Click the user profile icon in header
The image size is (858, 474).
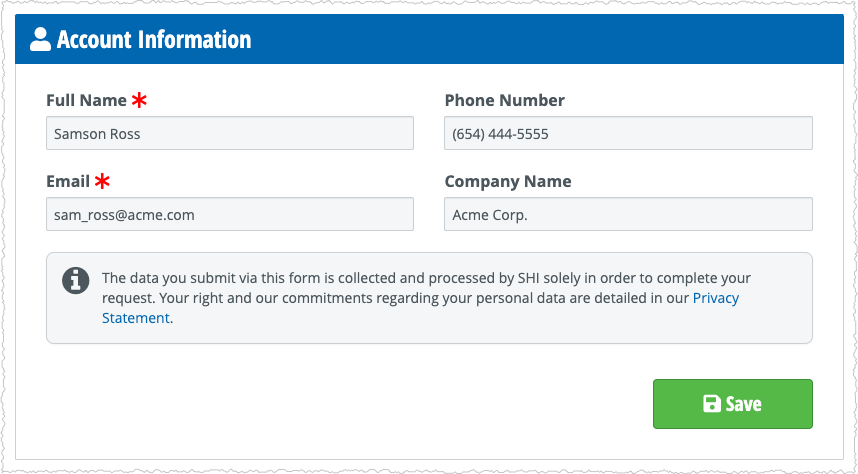click(40, 39)
